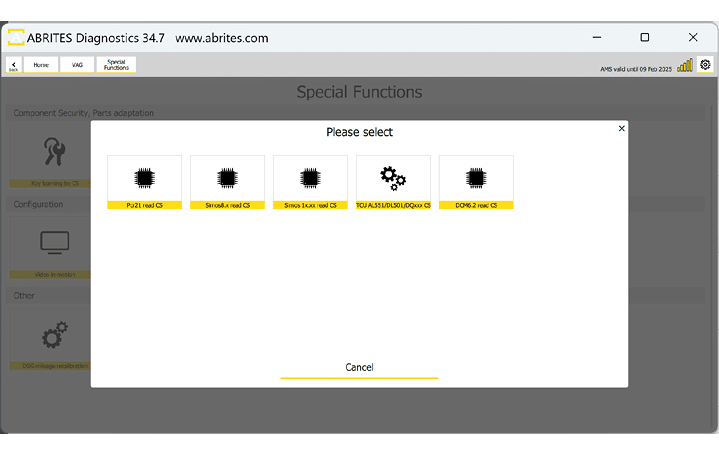Check the signal strength bars indicator
The height and width of the screenshot is (455, 719).
click(685, 65)
